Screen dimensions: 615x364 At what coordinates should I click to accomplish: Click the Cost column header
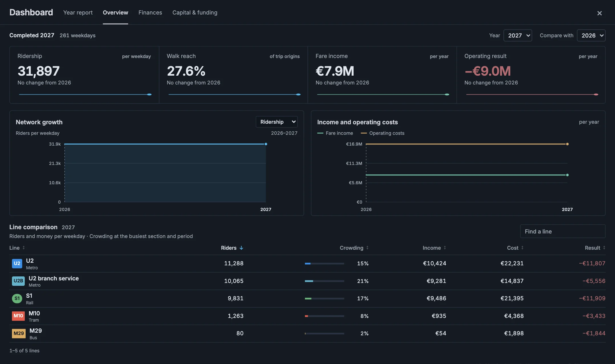coord(512,248)
